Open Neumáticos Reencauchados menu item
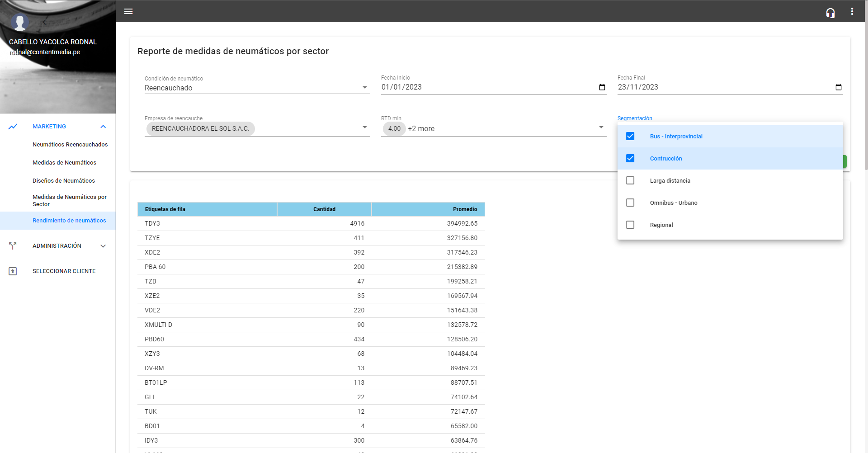 (x=70, y=145)
